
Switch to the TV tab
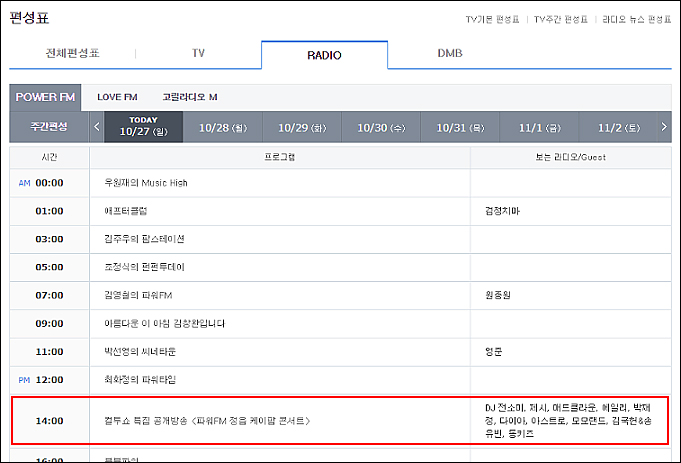pyautogui.click(x=198, y=53)
